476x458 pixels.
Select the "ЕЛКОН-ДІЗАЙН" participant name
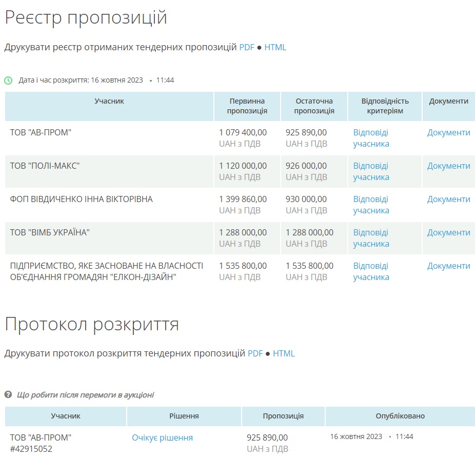click(107, 272)
